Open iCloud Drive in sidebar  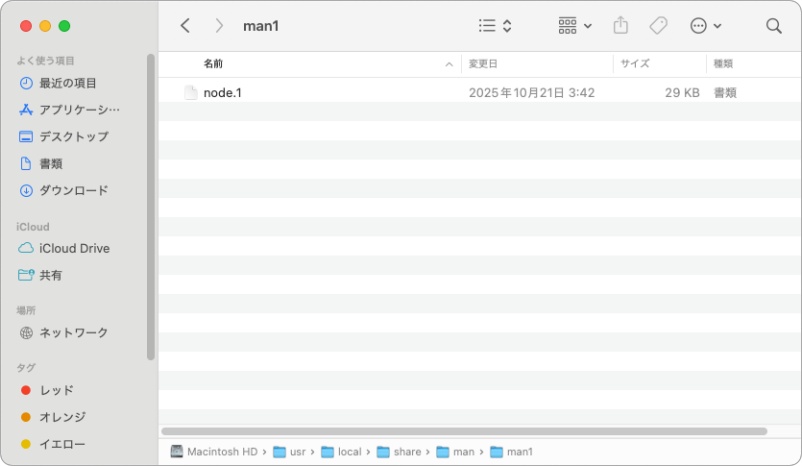click(x=74, y=249)
